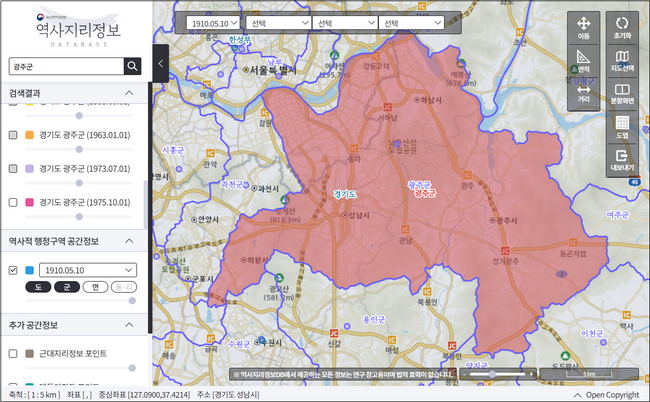Click the 광주군 search input field
The image size is (650, 402).
64,66
